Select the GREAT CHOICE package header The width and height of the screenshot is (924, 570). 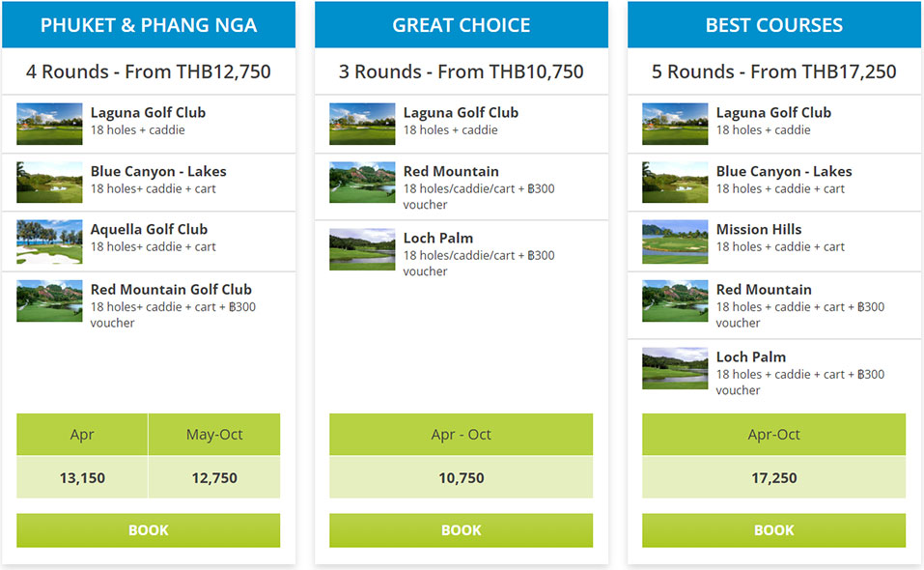pos(462,25)
